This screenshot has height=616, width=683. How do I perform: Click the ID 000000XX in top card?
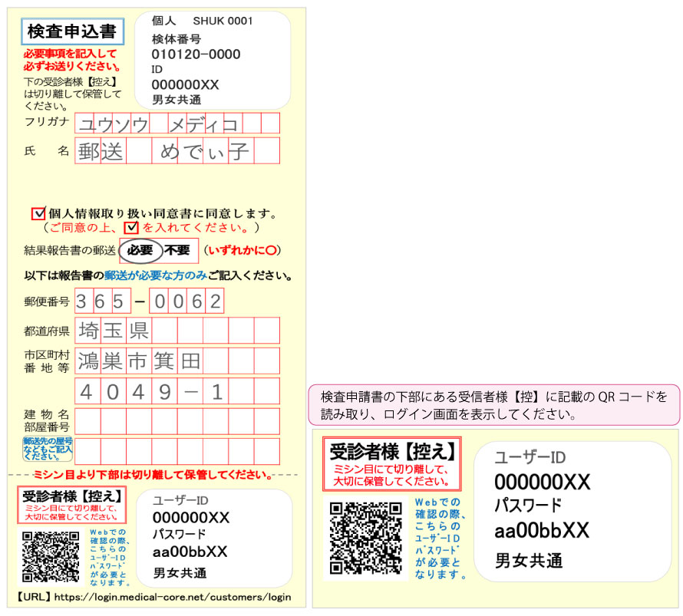click(186, 84)
